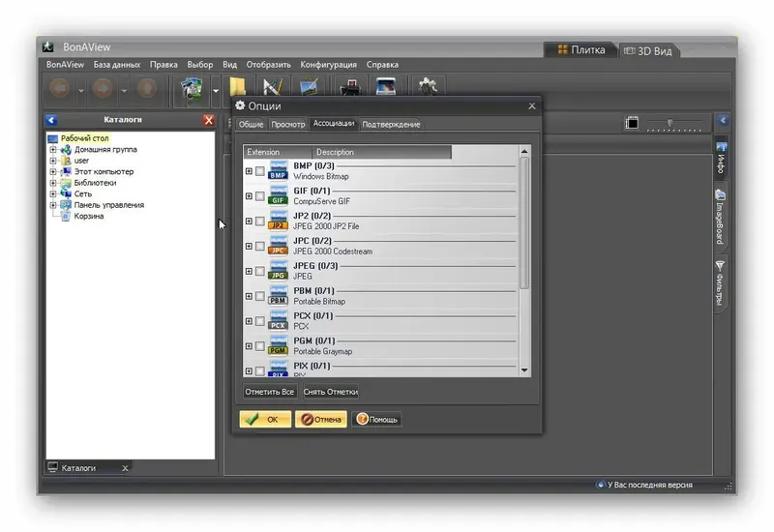Image resolution: width=774 pixels, height=532 pixels.
Task: Click the GIF file type icon
Action: tap(278, 196)
